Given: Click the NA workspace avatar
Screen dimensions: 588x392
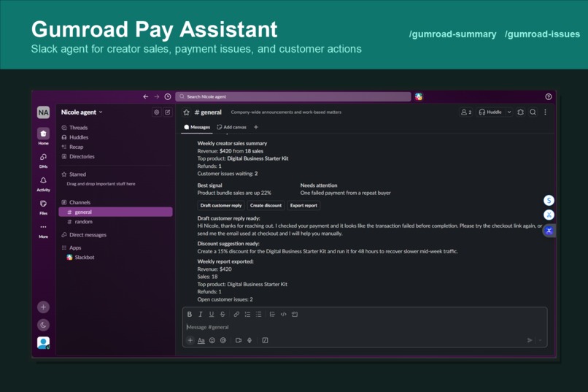Looking at the screenshot, I should click(x=43, y=112).
